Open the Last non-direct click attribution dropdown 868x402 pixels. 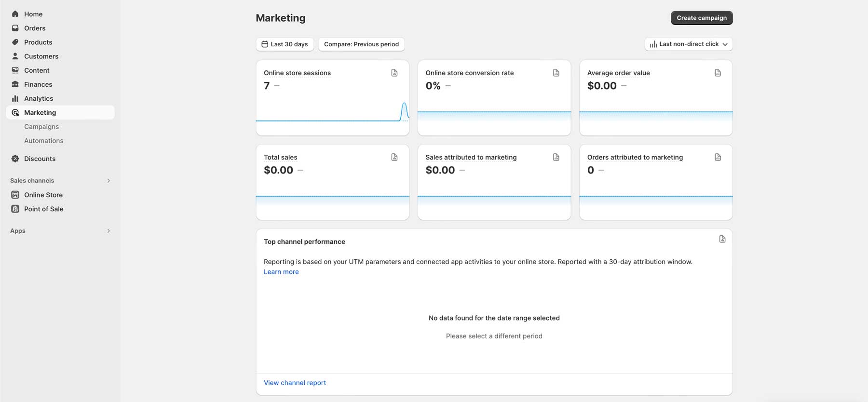pos(688,44)
